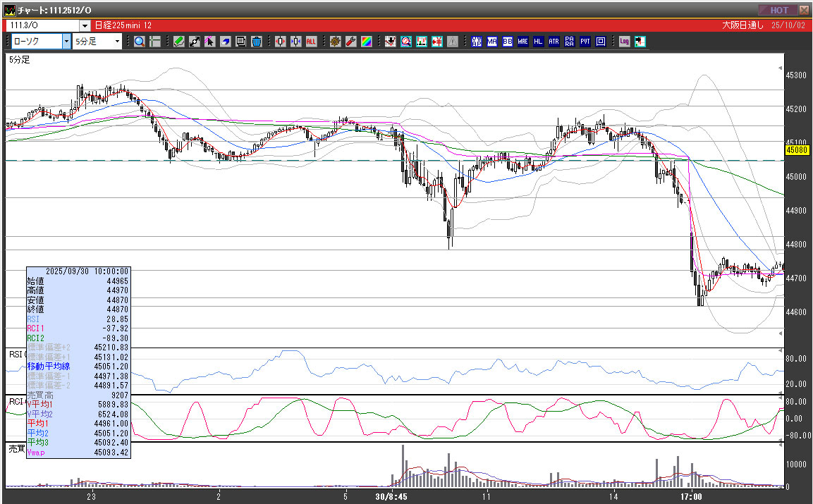Expand the 111.3/O symbol code dropdown
The image size is (813, 504).
(x=84, y=25)
